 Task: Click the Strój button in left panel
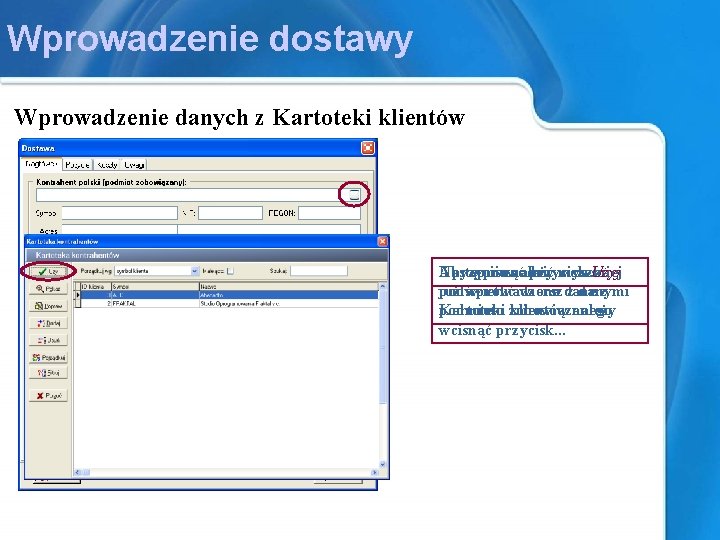pyautogui.click(x=48, y=373)
